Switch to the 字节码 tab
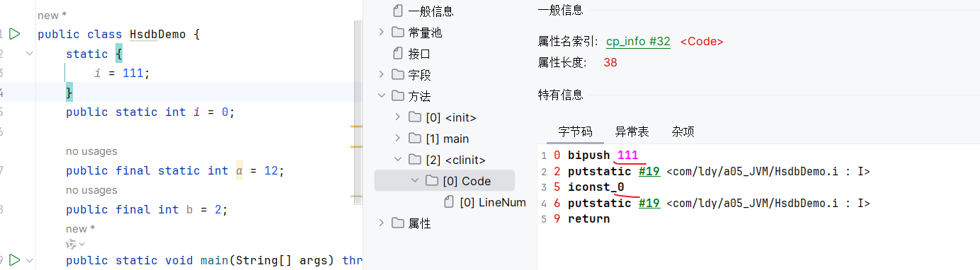The height and width of the screenshot is (270, 980). [575, 131]
